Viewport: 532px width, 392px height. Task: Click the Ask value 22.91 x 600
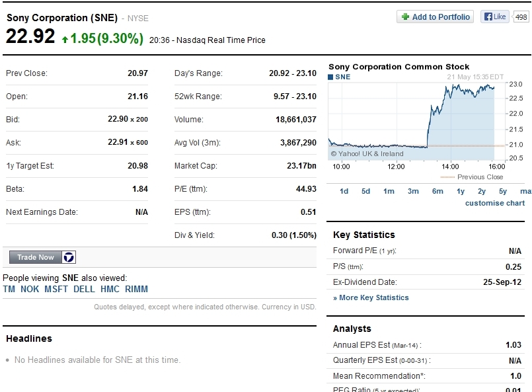point(128,142)
